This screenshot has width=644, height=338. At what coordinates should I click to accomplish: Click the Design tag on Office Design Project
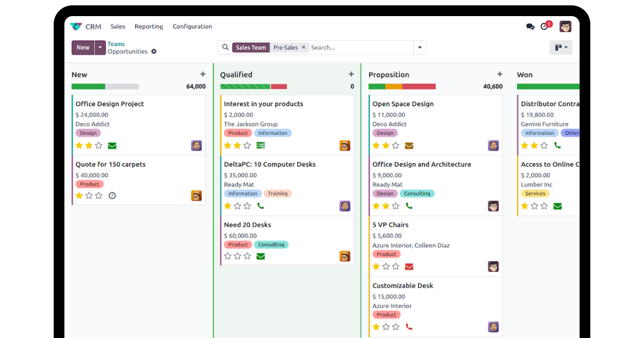[88, 133]
